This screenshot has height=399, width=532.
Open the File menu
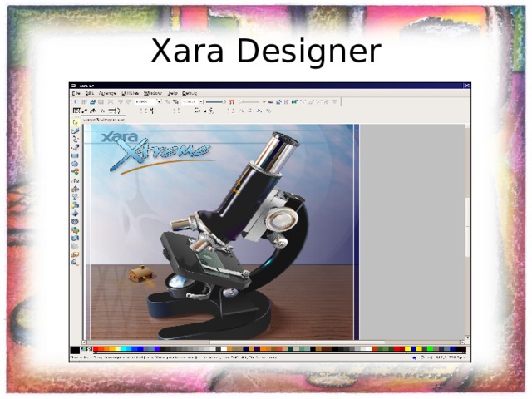click(x=76, y=93)
